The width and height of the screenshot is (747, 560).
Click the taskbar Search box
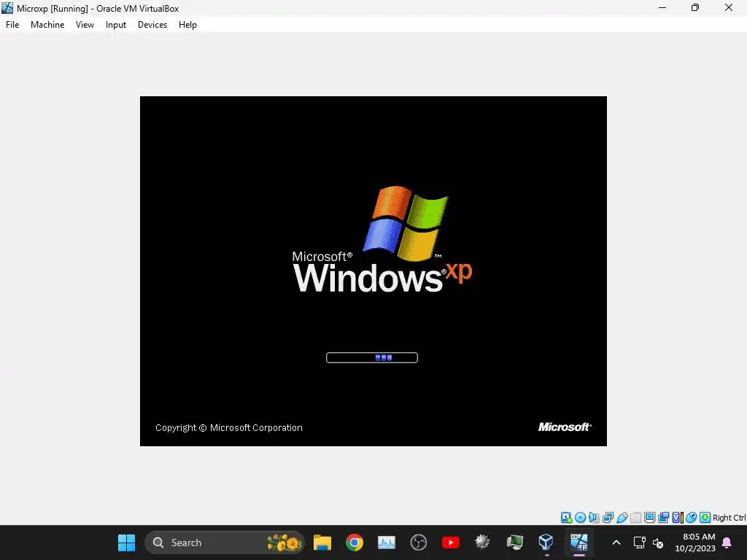225,542
